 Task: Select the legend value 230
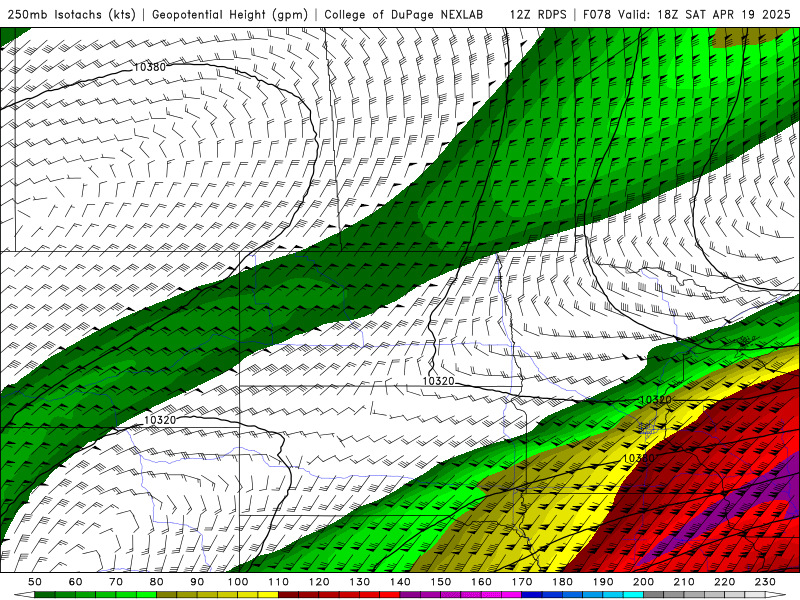pyautogui.click(x=766, y=582)
